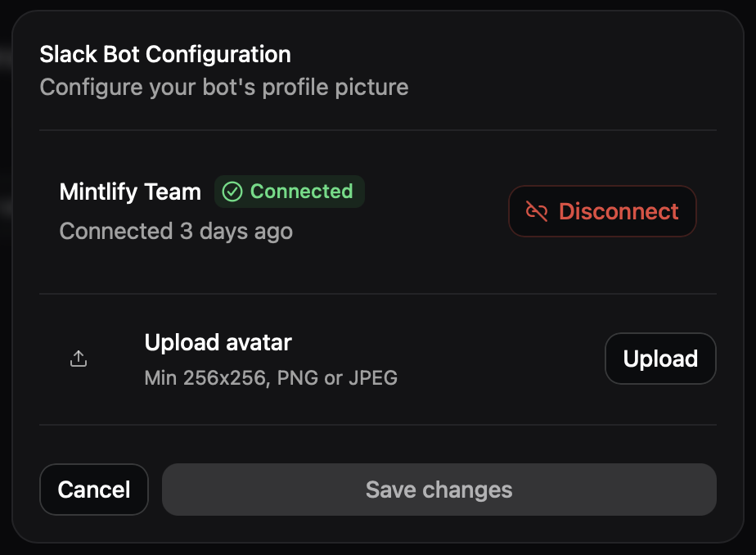Click the broken-link icon inside Disconnect button
The height and width of the screenshot is (555, 756).
click(x=537, y=211)
